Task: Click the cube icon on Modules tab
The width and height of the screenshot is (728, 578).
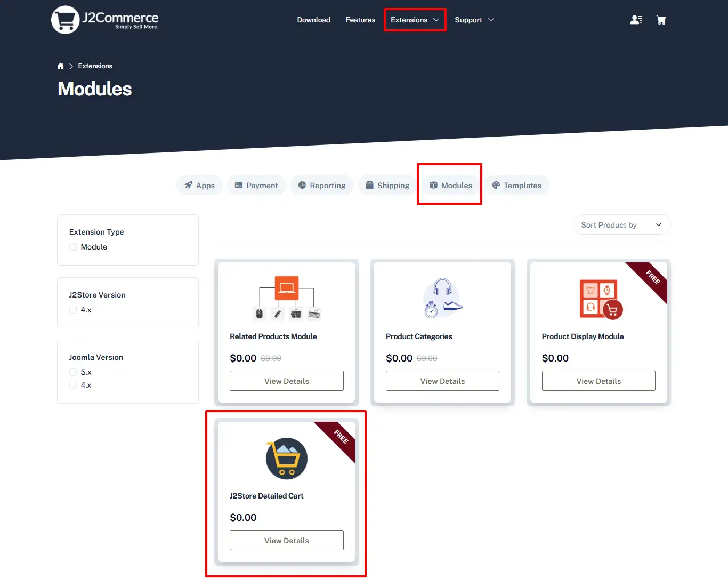Action: (434, 185)
